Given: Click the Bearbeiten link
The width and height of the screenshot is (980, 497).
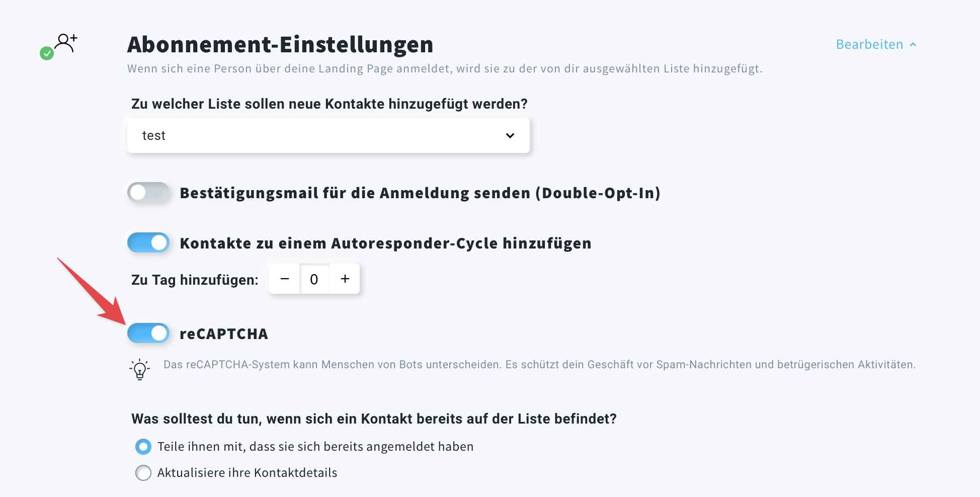Looking at the screenshot, I should point(869,45).
